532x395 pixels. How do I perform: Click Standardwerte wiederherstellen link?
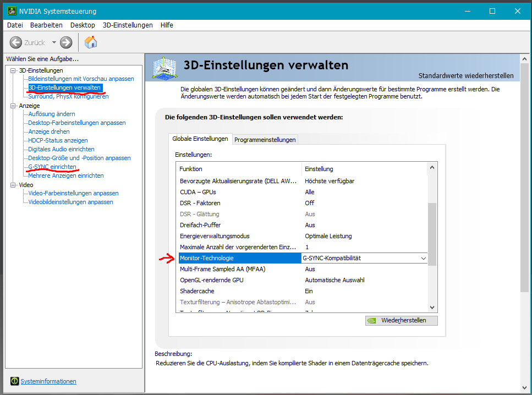click(466, 76)
